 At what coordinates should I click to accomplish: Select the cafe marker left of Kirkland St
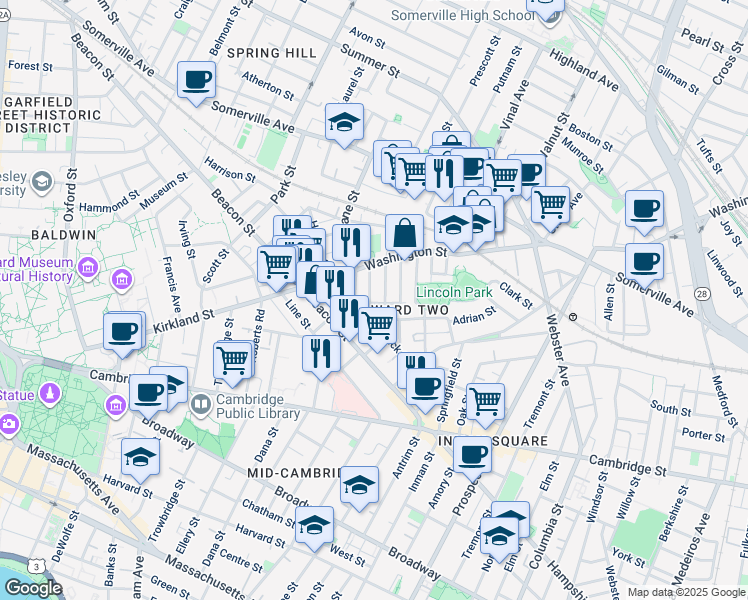tap(123, 334)
